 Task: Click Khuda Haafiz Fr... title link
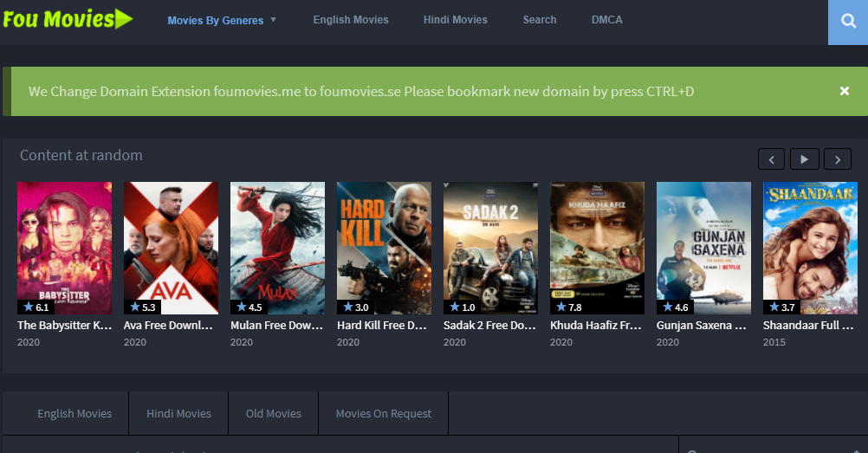click(x=596, y=325)
